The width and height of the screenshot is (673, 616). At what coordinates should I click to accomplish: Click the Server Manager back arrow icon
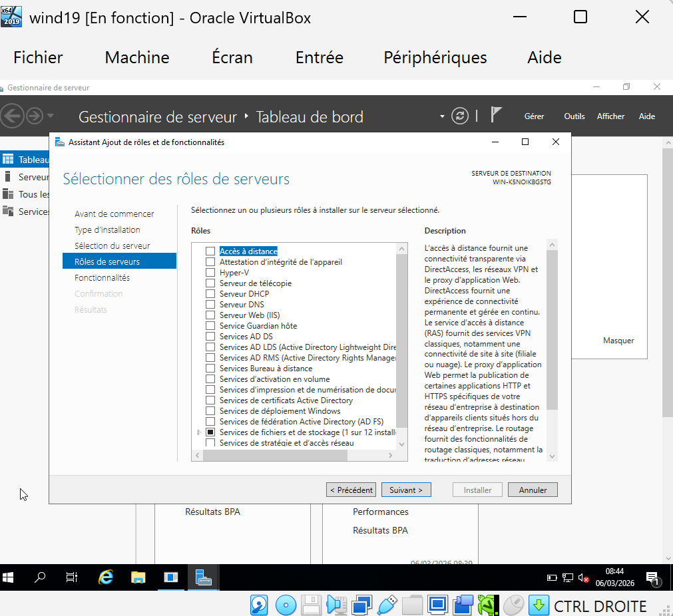(x=12, y=116)
